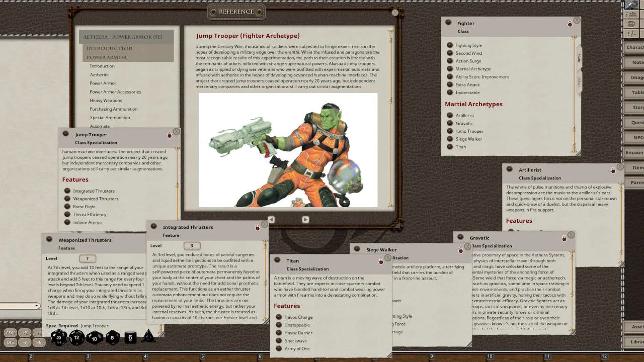The width and height of the screenshot is (644, 362).
Task: Toggle lock on Jump Trooper window
Action: click(x=170, y=135)
